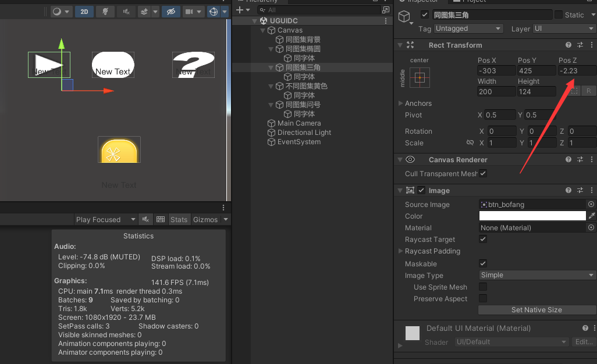Viewport: 597px width, 364px height.
Task: Toggle scene audio mute icon
Action: point(126,12)
